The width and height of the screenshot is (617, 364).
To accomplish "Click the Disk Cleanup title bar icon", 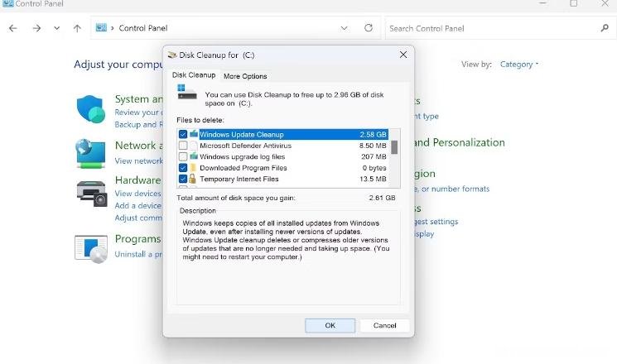I will tap(172, 55).
